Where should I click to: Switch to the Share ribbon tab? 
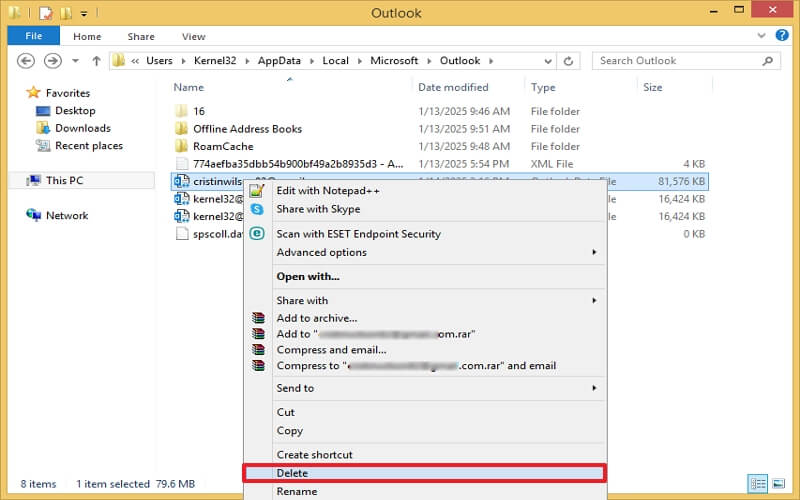[x=141, y=36]
